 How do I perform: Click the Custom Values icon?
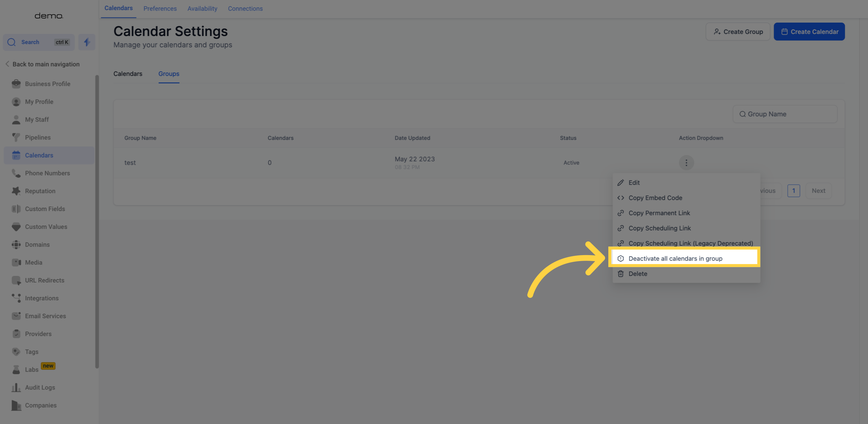pos(16,227)
